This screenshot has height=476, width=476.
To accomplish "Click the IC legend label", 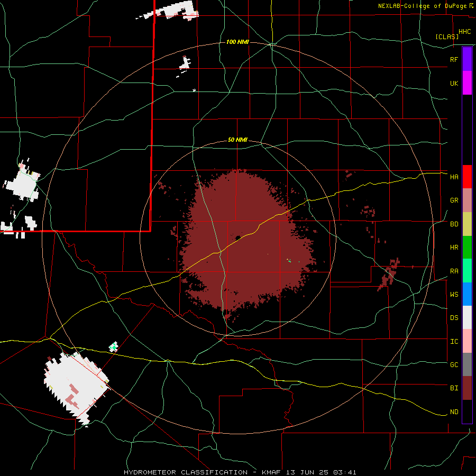I will pos(454,342).
